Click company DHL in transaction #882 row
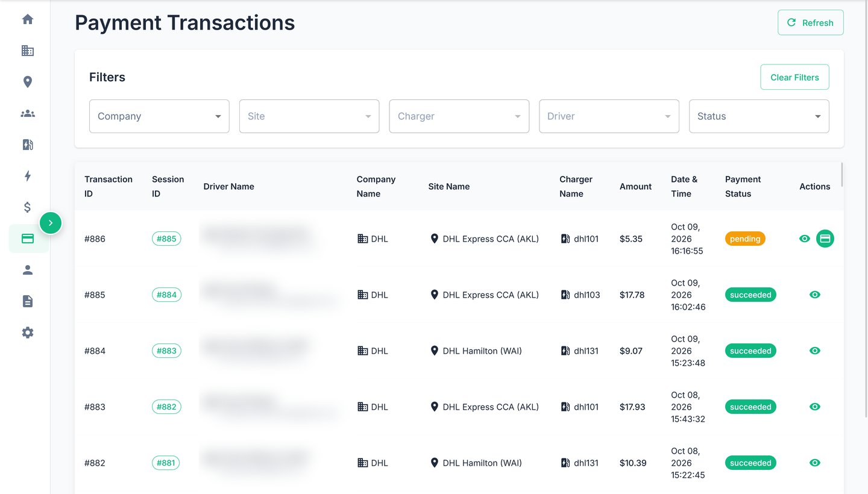The image size is (868, 494). [x=373, y=463]
